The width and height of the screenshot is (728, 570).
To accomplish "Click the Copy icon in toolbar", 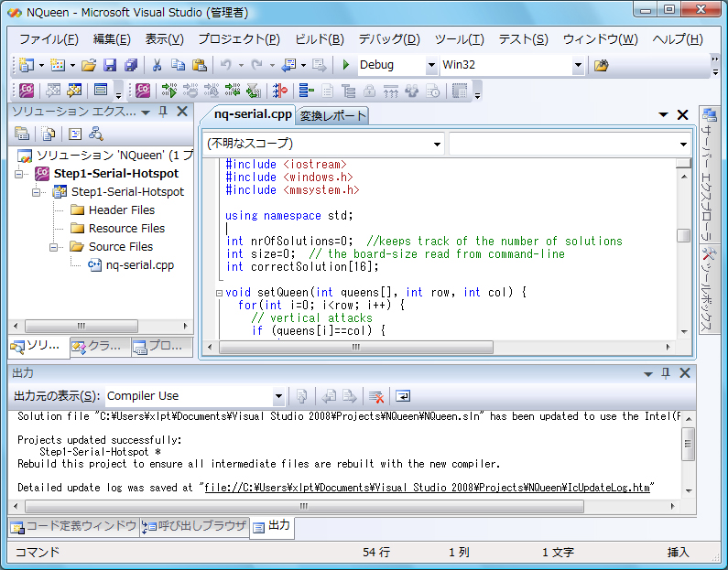I will [178, 65].
